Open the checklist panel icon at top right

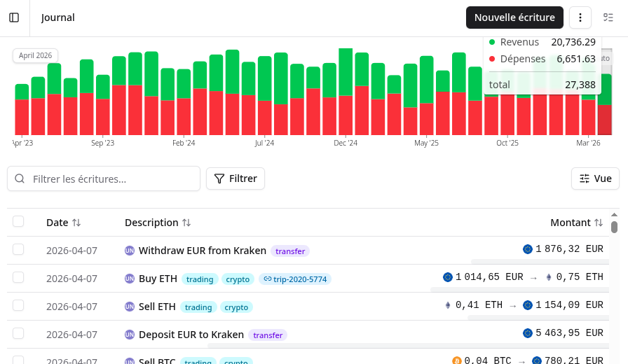[608, 17]
